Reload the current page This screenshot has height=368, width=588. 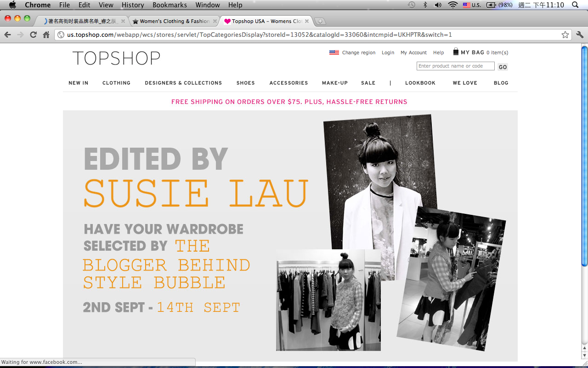click(33, 34)
